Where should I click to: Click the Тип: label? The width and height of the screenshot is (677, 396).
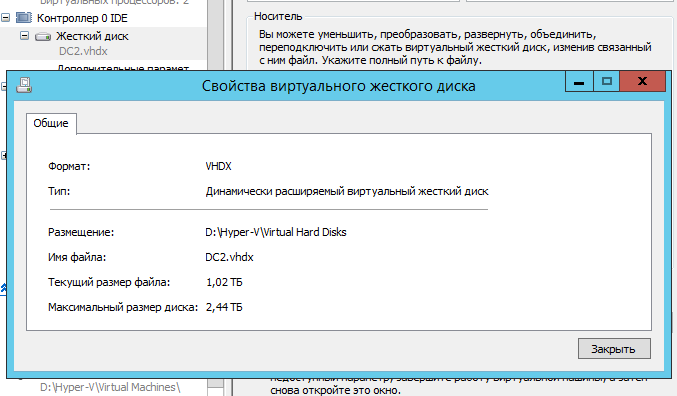click(x=59, y=191)
